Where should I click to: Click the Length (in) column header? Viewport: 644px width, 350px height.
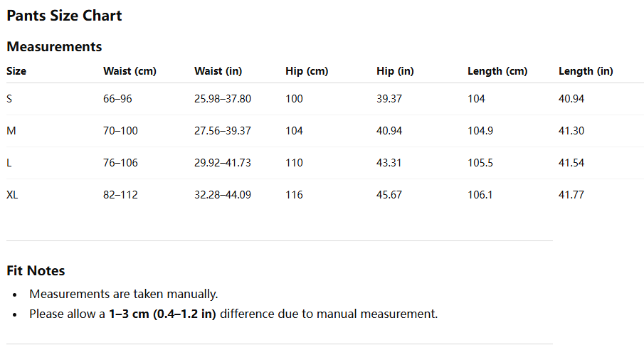coord(586,71)
